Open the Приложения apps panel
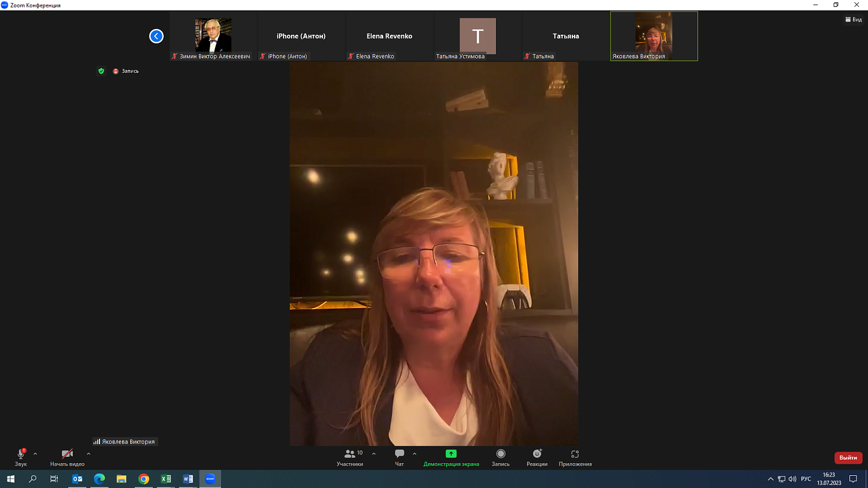Viewport: 868px width, 488px height. [x=575, y=457]
